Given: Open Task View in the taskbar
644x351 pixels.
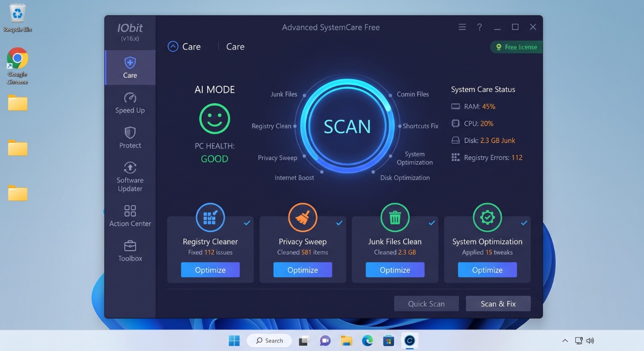Looking at the screenshot, I should tap(304, 340).
